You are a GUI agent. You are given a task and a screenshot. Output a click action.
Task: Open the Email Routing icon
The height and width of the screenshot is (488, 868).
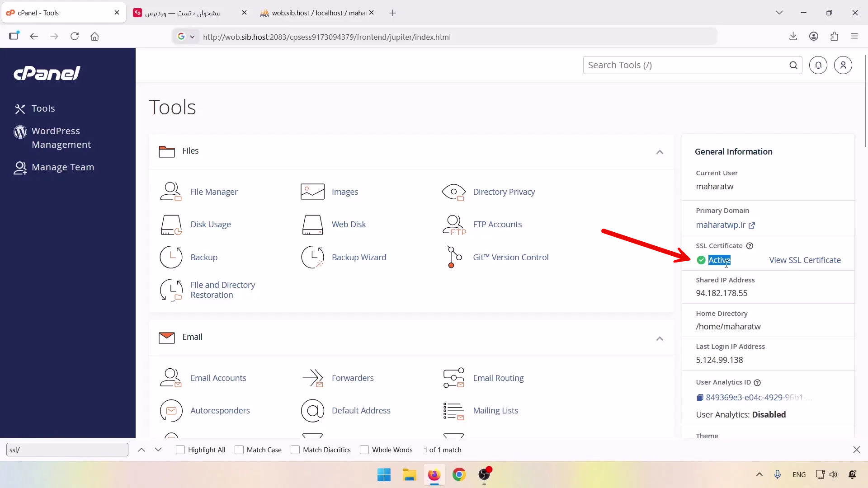pyautogui.click(x=454, y=378)
